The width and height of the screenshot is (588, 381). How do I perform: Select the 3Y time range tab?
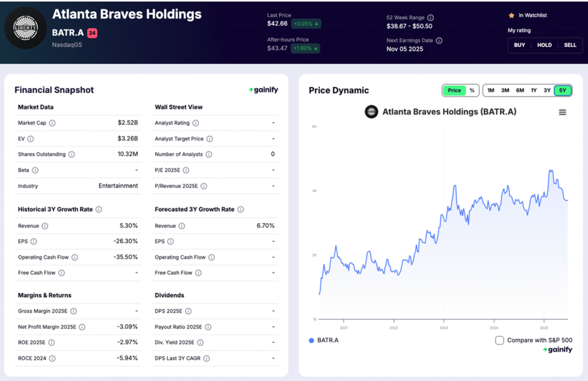point(548,90)
